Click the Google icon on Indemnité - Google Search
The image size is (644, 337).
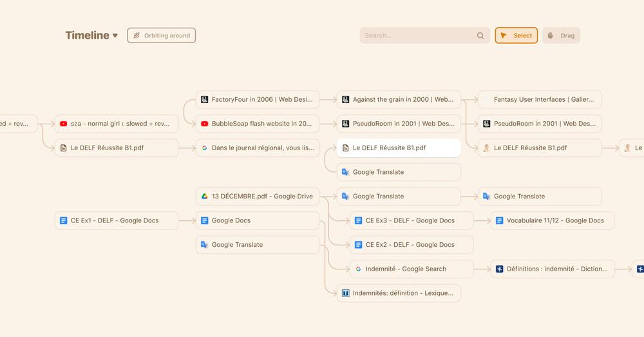click(358, 269)
